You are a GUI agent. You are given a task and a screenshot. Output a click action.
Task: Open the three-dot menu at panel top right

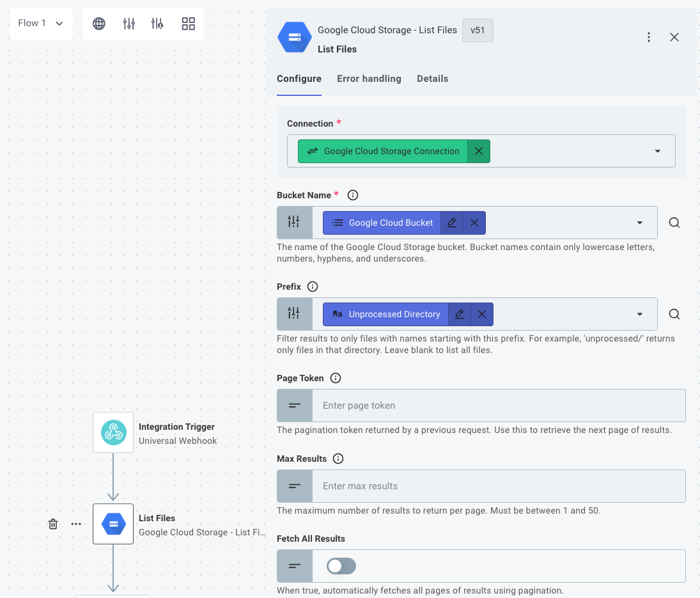[x=649, y=37]
